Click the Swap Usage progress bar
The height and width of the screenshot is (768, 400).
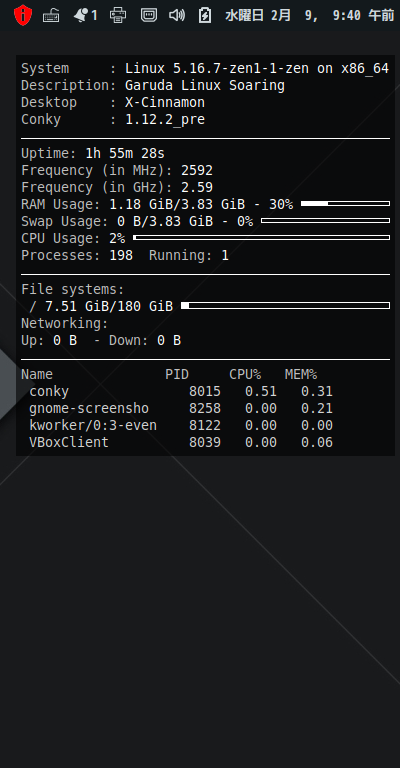(326, 220)
